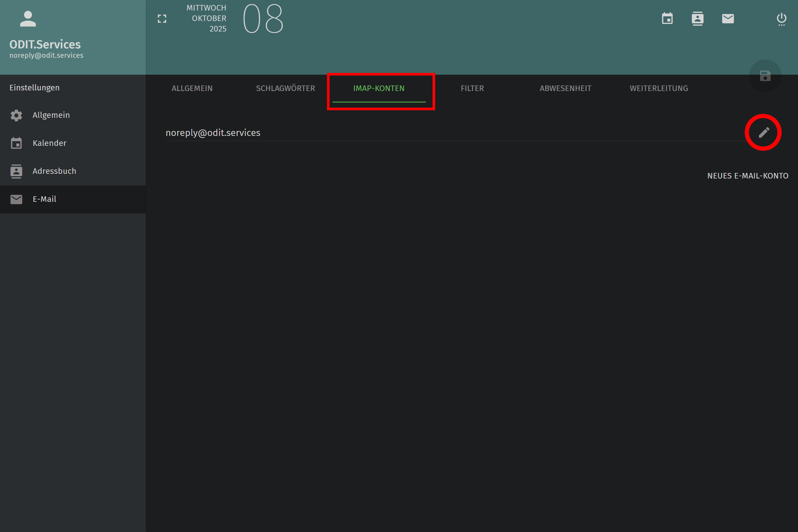The width and height of the screenshot is (798, 532).
Task: Click the power logout icon
Action: [x=781, y=19]
